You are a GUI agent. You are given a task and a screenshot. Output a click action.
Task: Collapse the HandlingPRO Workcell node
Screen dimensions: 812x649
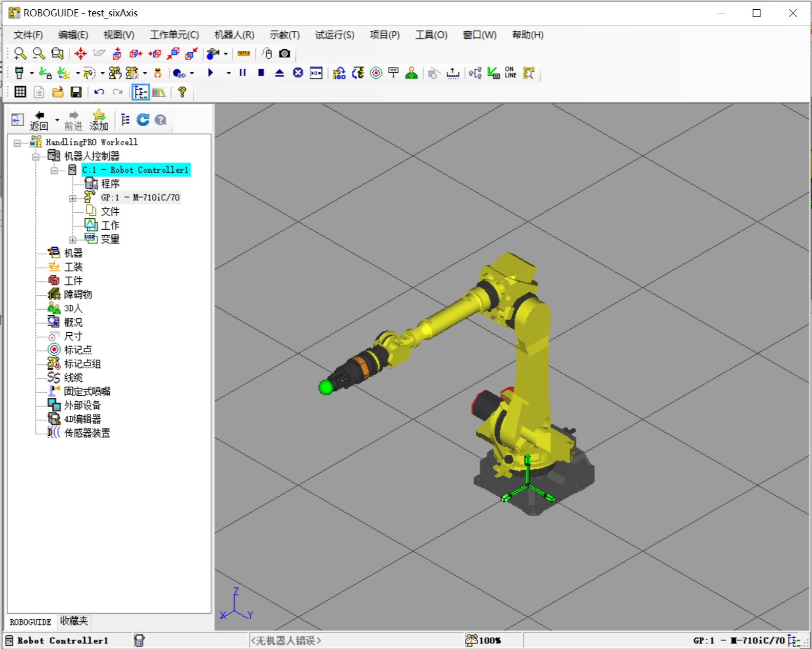[x=17, y=143]
